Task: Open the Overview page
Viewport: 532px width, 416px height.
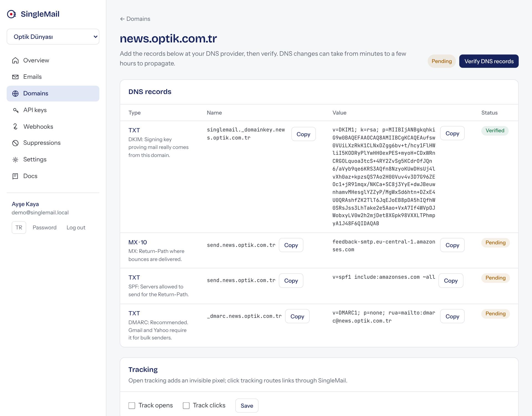Action: (53, 60)
